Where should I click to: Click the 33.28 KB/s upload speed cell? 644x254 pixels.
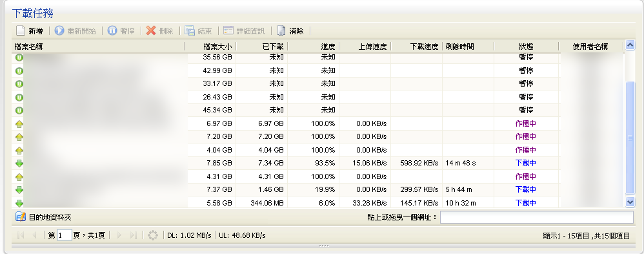[370, 203]
